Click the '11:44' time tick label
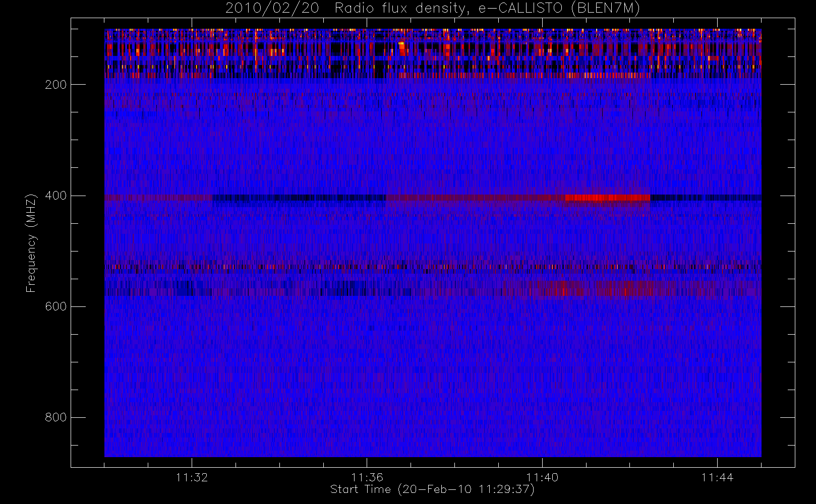816x504 pixels. pos(717,477)
